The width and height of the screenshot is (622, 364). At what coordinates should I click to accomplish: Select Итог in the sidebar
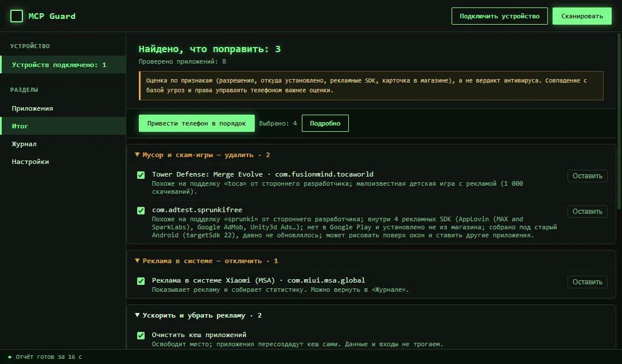[63, 126]
